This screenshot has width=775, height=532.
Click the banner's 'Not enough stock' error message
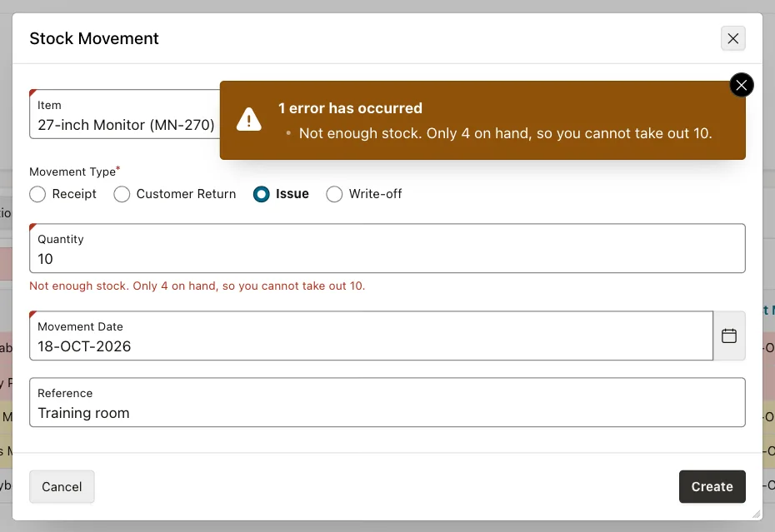pyautogui.click(x=505, y=133)
